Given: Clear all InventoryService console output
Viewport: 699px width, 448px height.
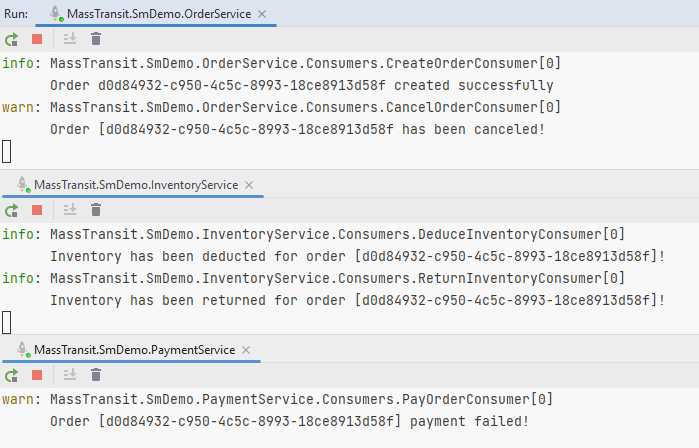Looking at the screenshot, I should (96, 210).
